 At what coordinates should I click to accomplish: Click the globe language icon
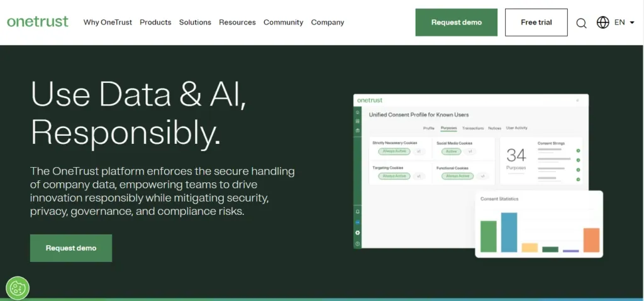tap(602, 22)
